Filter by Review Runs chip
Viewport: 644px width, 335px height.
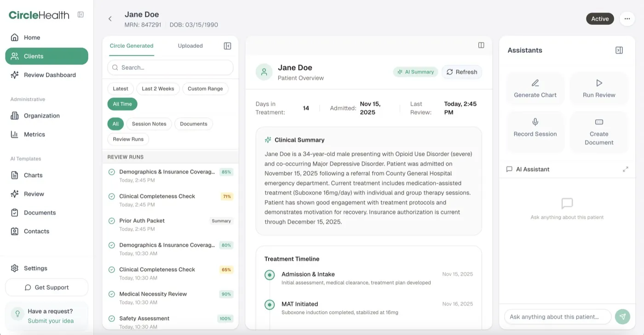coord(128,139)
